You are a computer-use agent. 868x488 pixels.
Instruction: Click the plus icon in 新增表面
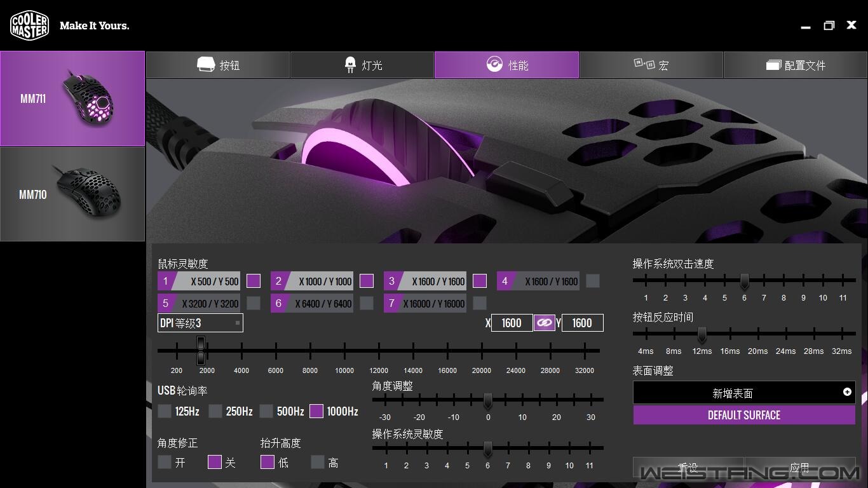(x=847, y=392)
